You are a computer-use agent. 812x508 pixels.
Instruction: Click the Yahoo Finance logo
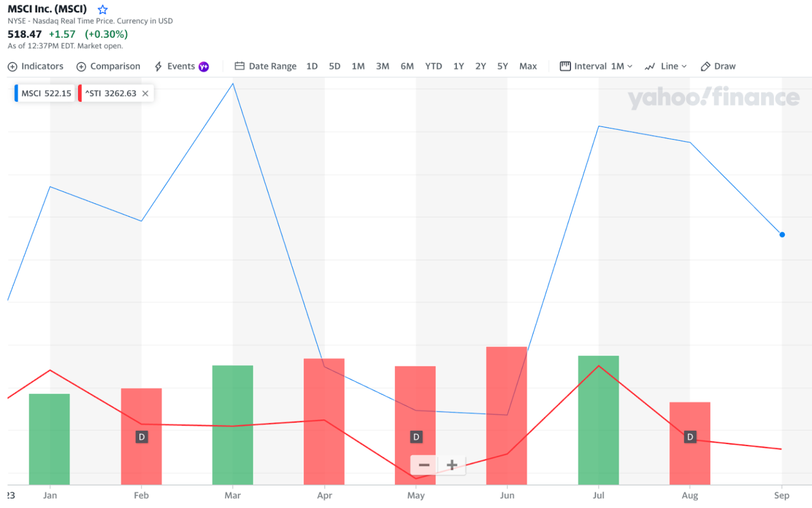714,97
